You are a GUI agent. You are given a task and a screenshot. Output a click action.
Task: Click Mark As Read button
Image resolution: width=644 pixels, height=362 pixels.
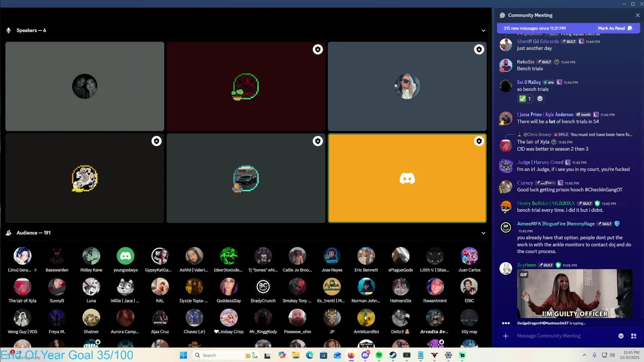coord(615,28)
